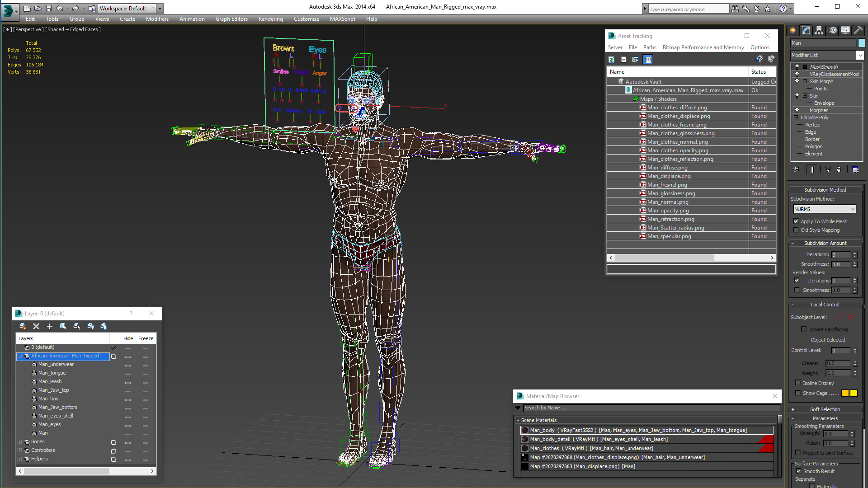The width and height of the screenshot is (868, 488).
Task: Click Select Highlighted Objects and Layers icon
Action: (x=63, y=326)
